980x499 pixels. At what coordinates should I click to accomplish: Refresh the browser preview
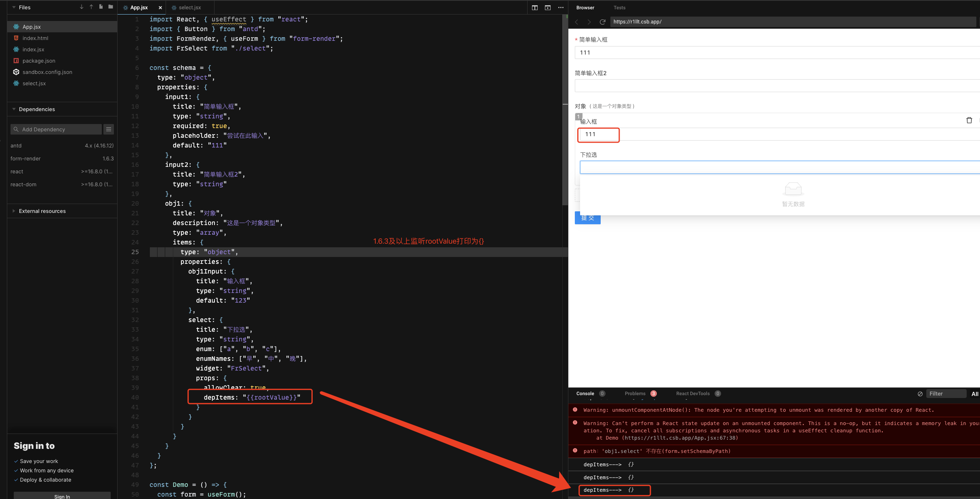coord(602,22)
